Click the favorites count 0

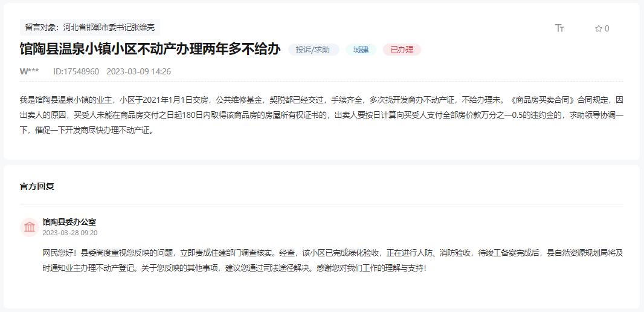tap(607, 28)
